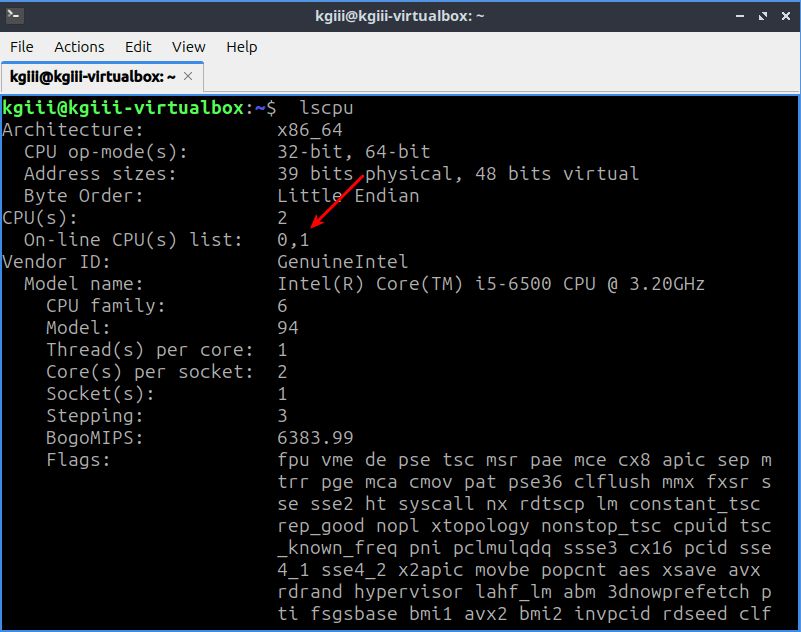
Task: Open the File menu
Action: (x=21, y=47)
